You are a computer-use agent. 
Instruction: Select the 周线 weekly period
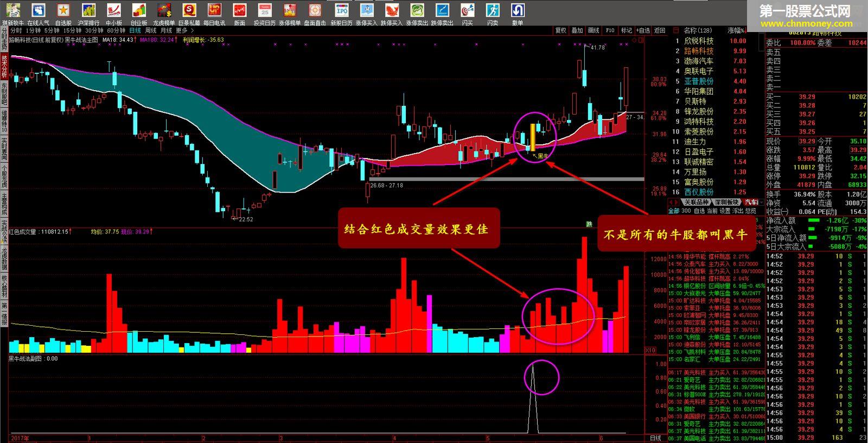pos(151,31)
